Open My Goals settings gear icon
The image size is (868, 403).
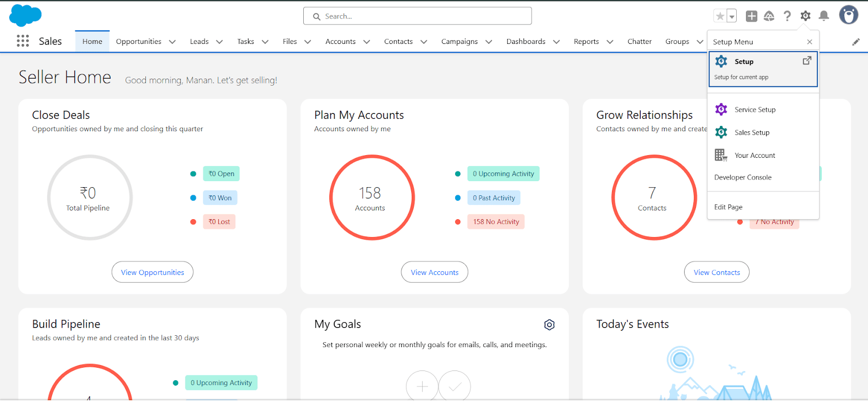pos(550,324)
